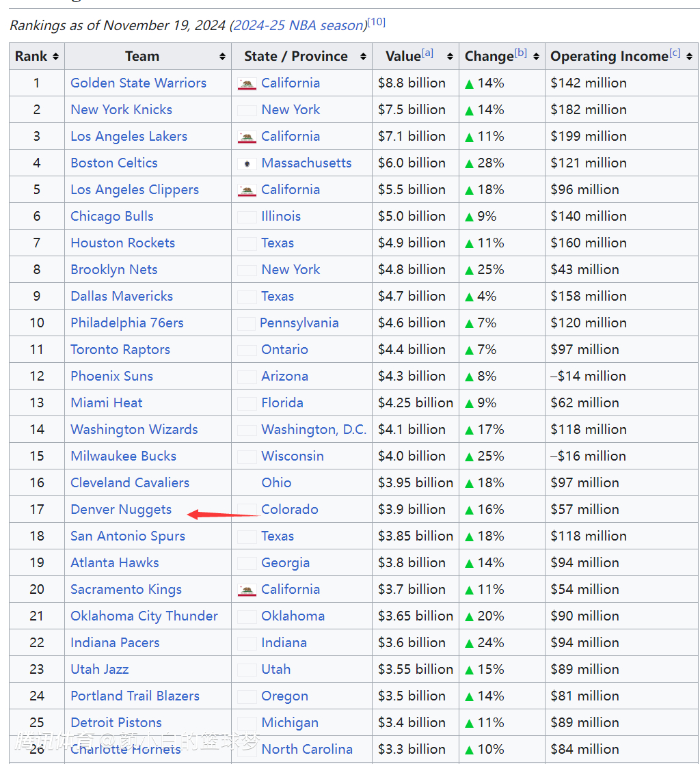
Task: Click the Ontario province link
Action: (284, 349)
